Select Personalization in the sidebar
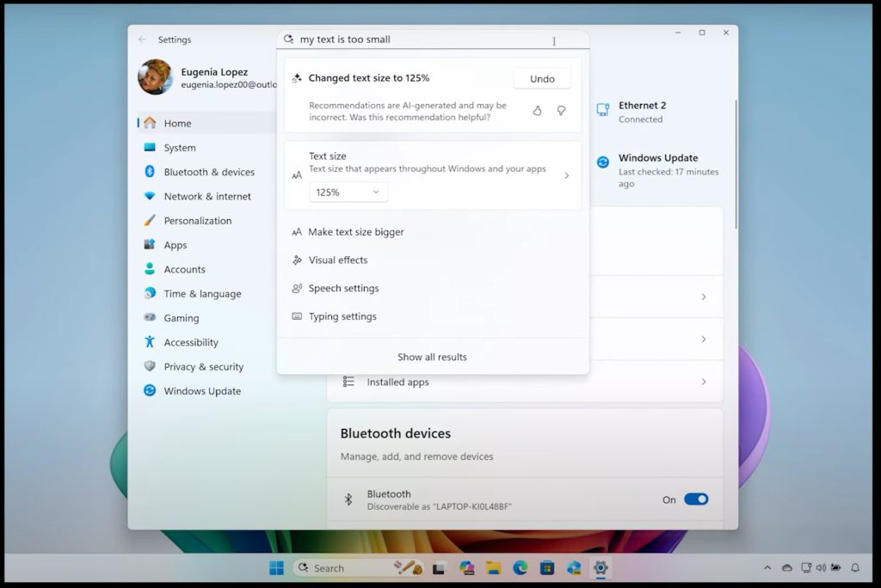The width and height of the screenshot is (881, 588). 197,221
